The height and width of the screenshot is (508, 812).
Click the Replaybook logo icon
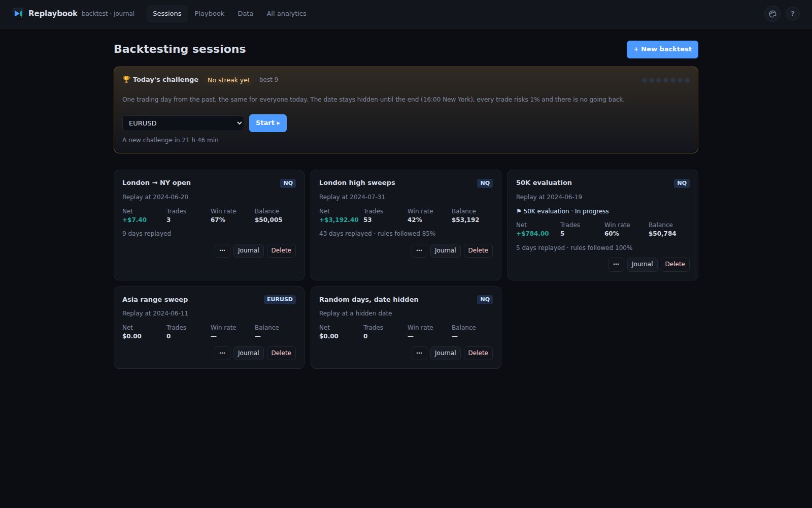click(18, 14)
